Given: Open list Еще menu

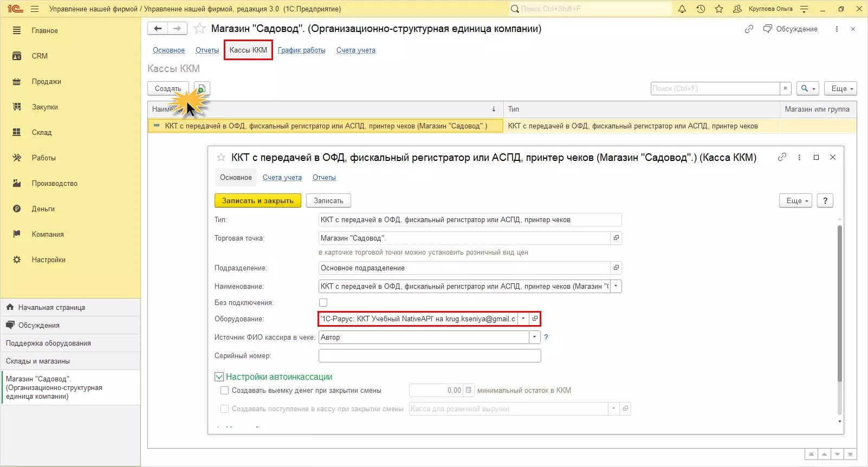Looking at the screenshot, I should tap(841, 89).
